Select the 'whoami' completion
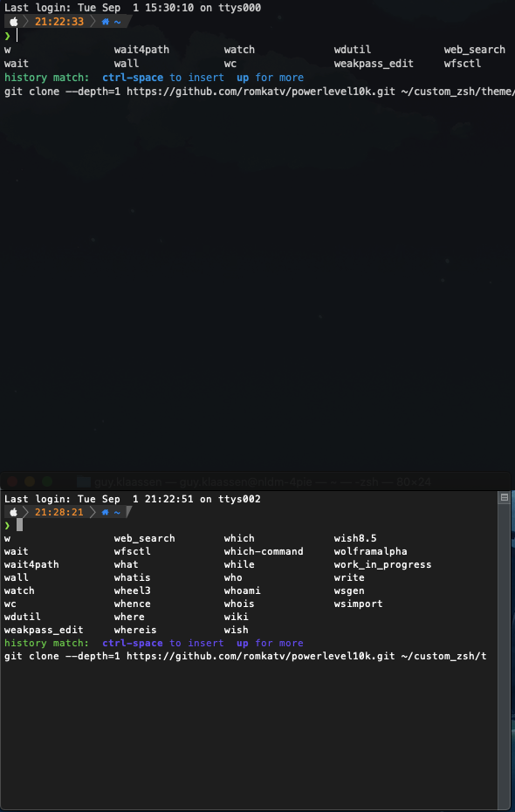This screenshot has width=515, height=812. 242,590
